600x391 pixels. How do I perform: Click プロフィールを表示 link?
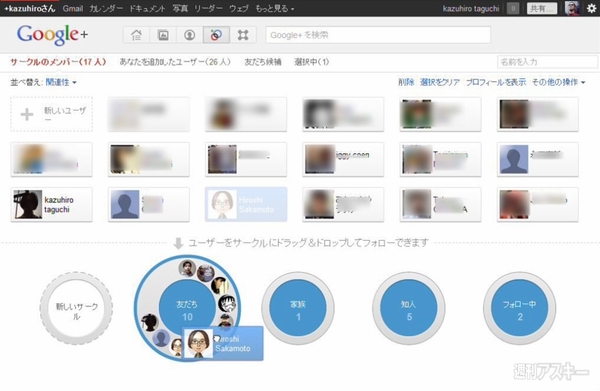tap(496, 82)
